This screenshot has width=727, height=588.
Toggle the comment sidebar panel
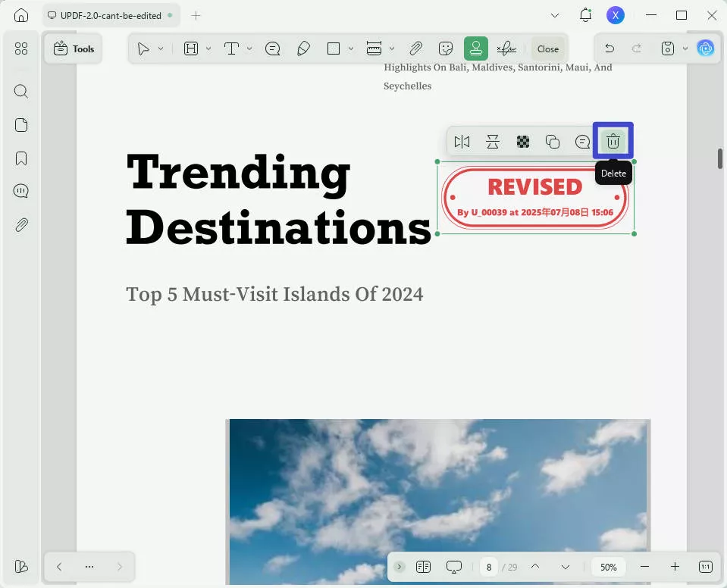[21, 190]
